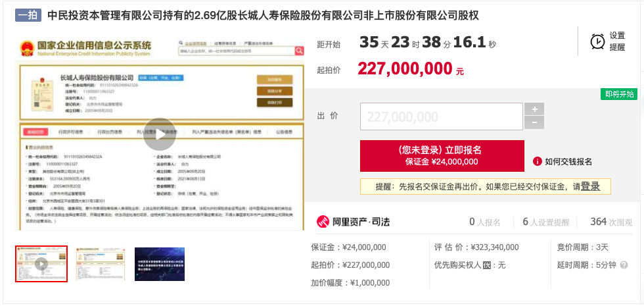Click the red info icon beside 如何交钱报名
This screenshot has width=644, height=306.
538,161
